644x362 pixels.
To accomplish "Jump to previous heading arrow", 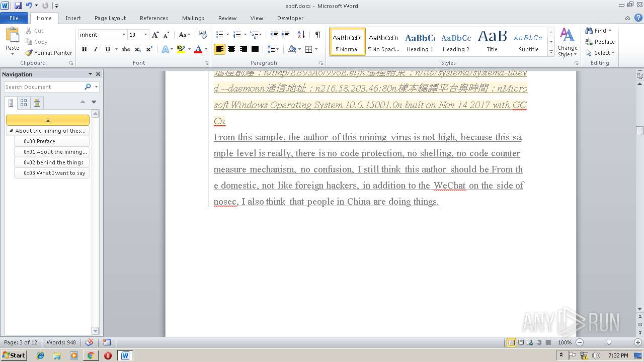I will coord(83,102).
